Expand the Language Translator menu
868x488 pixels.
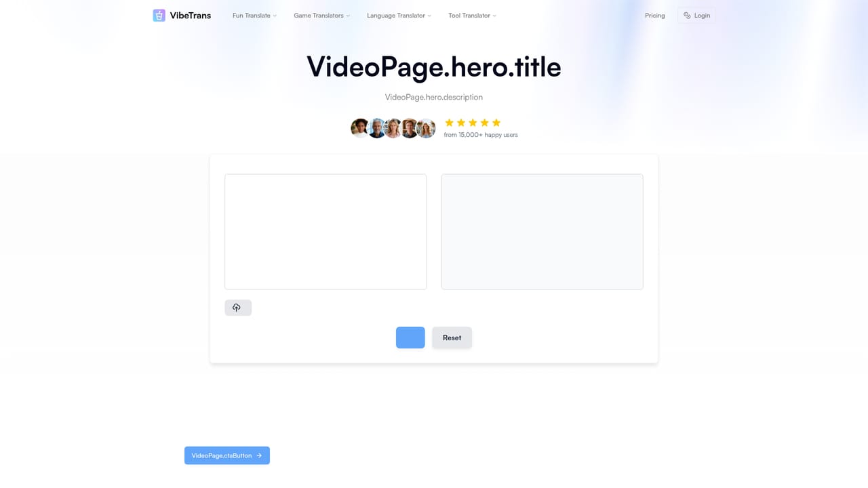pos(399,16)
